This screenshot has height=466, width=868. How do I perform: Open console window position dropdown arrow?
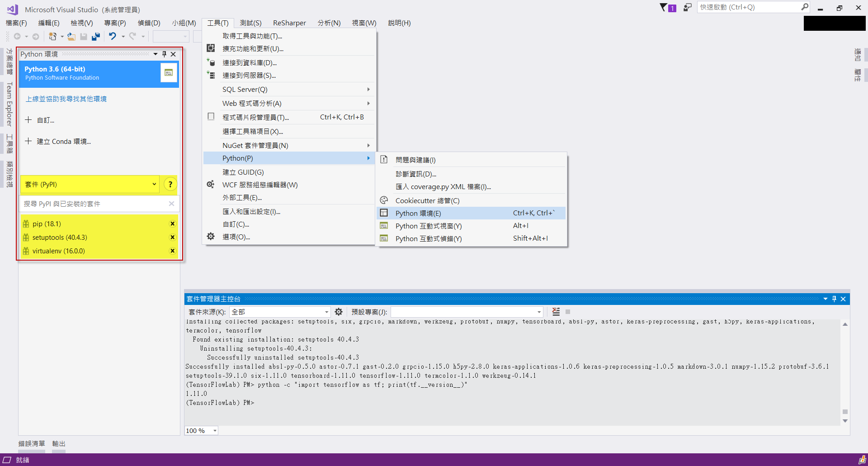click(x=826, y=299)
